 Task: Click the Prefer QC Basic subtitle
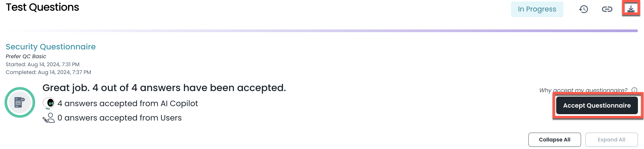click(26, 56)
